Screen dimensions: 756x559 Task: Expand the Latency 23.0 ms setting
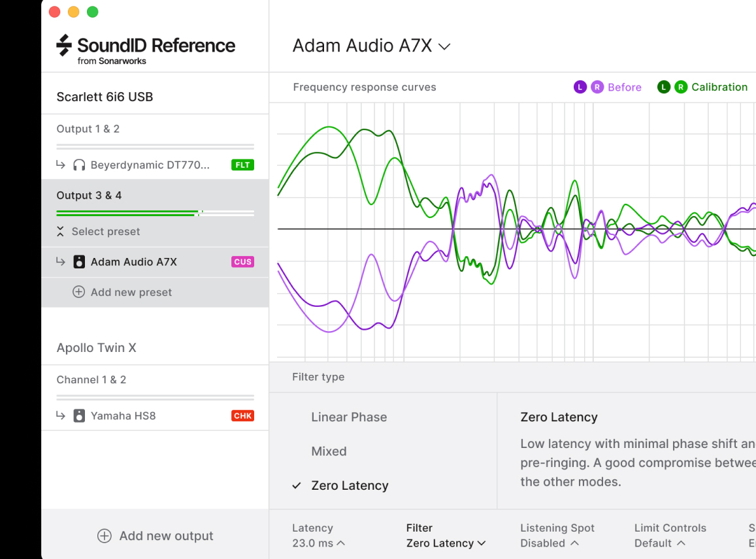pos(318,543)
